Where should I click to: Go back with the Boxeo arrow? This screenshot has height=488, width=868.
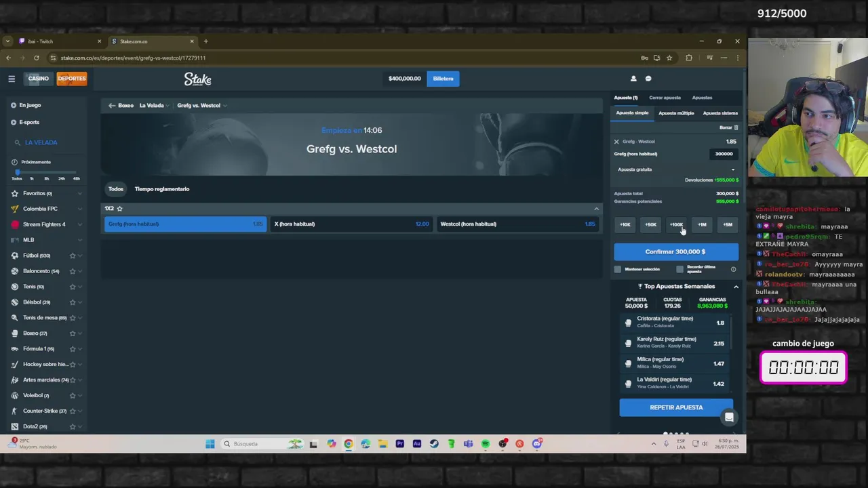(x=112, y=106)
